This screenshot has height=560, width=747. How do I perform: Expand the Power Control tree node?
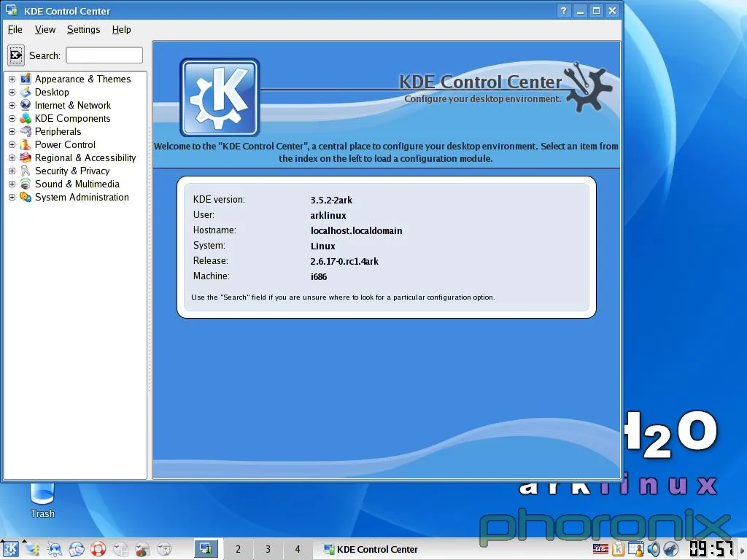(x=12, y=145)
